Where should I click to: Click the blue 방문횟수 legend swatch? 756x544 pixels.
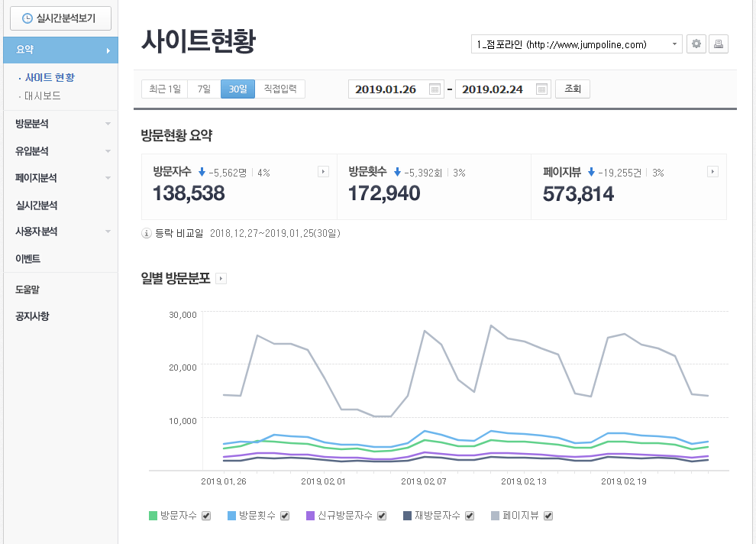click(x=232, y=516)
